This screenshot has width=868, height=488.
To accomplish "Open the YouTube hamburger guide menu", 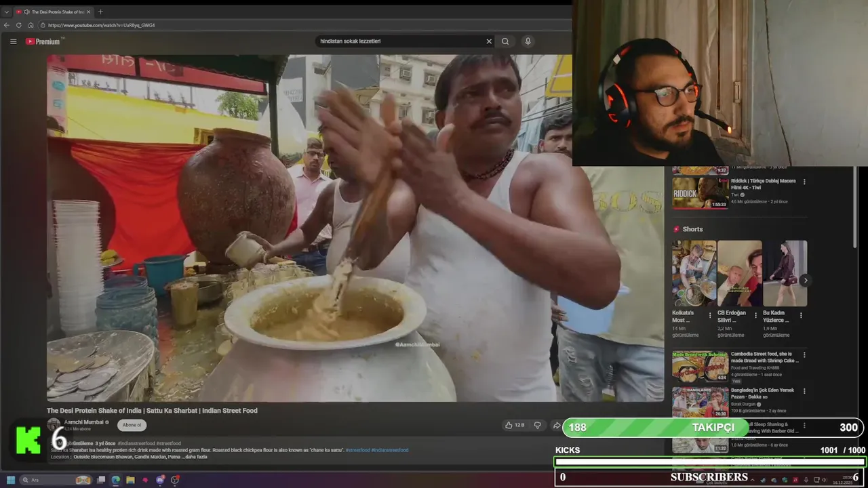I will click(x=13, y=41).
